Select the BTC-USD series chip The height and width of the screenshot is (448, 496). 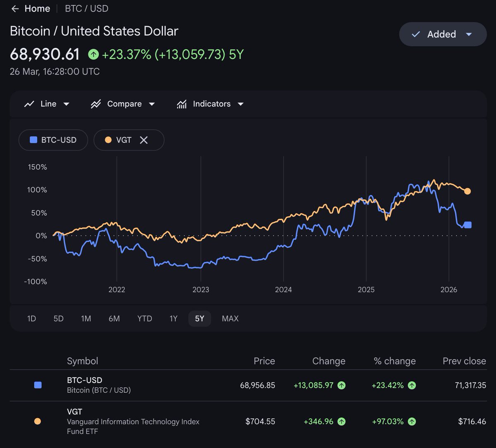(x=53, y=140)
